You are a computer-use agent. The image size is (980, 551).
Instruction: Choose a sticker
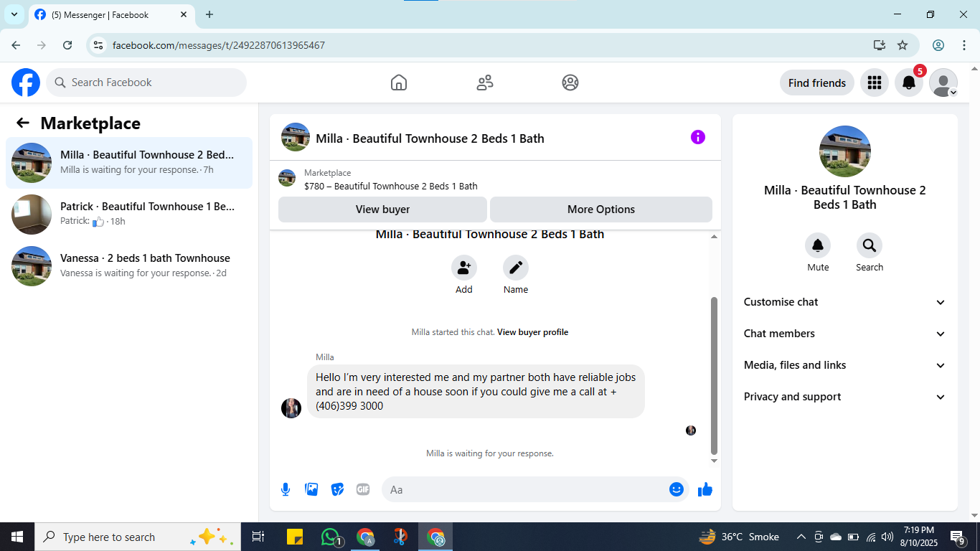(x=337, y=489)
